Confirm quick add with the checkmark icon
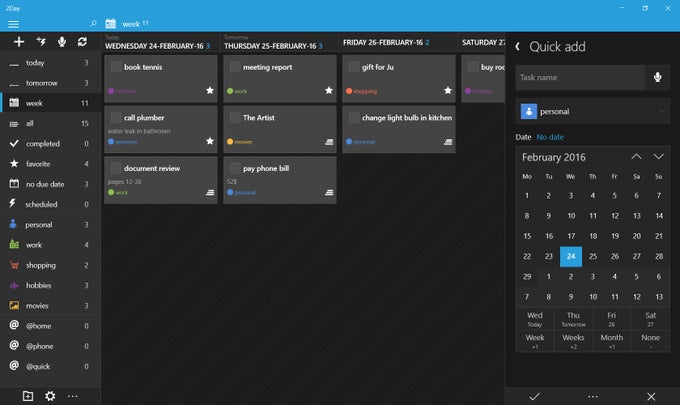 point(535,396)
